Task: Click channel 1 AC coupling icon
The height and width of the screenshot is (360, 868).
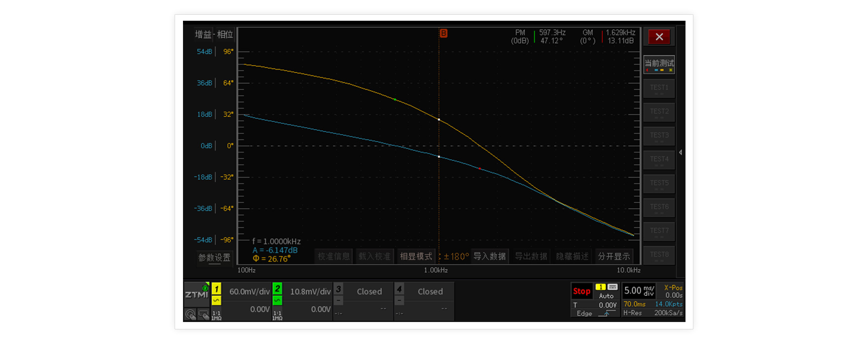Action: (x=217, y=300)
